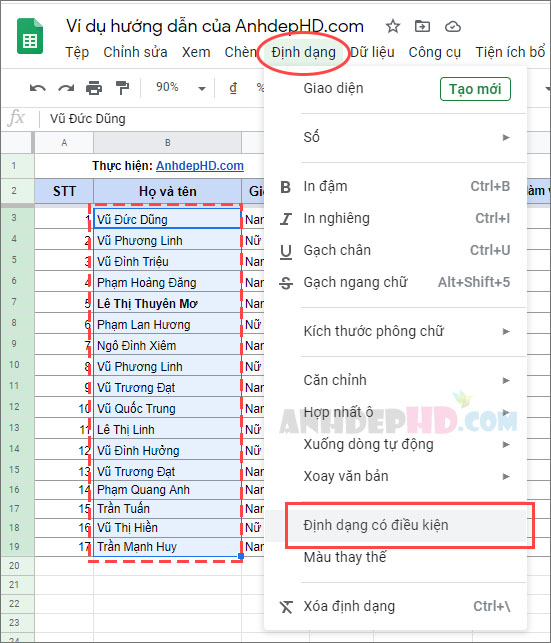551x643 pixels.
Task: Click the undo arrow icon
Action: click(38, 88)
